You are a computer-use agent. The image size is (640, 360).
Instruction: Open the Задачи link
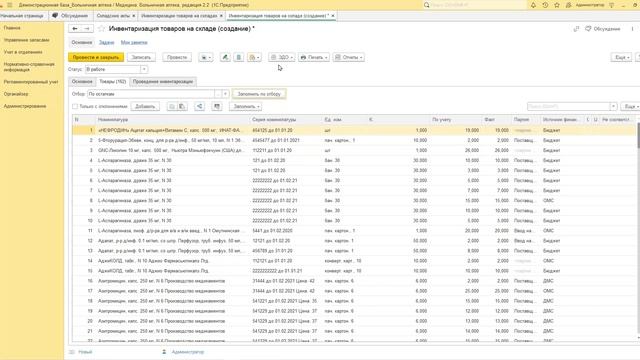(x=107, y=42)
